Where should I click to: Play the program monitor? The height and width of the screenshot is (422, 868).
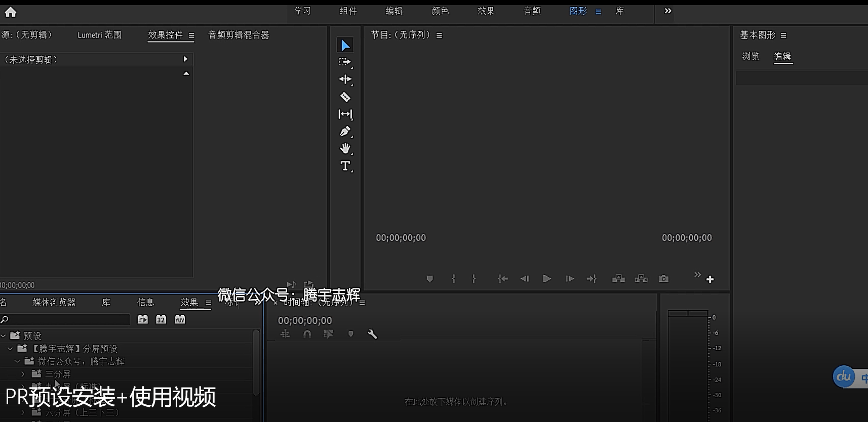tap(547, 279)
